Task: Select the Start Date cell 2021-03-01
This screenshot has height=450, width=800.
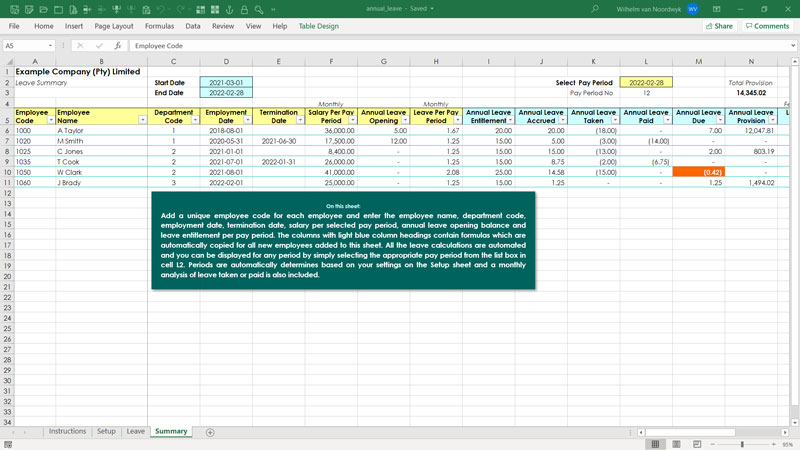Action: pyautogui.click(x=226, y=82)
